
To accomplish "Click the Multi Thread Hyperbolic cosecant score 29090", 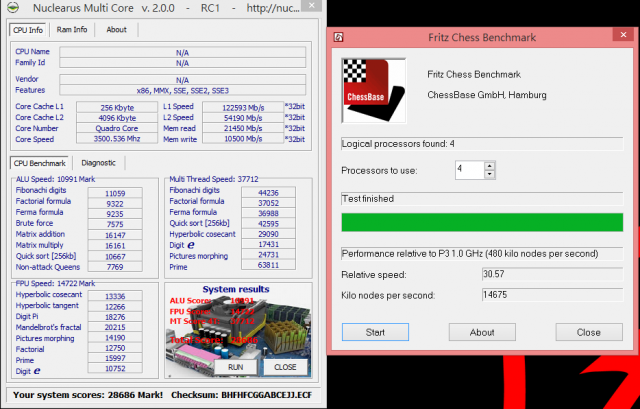I will pyautogui.click(x=268, y=234).
